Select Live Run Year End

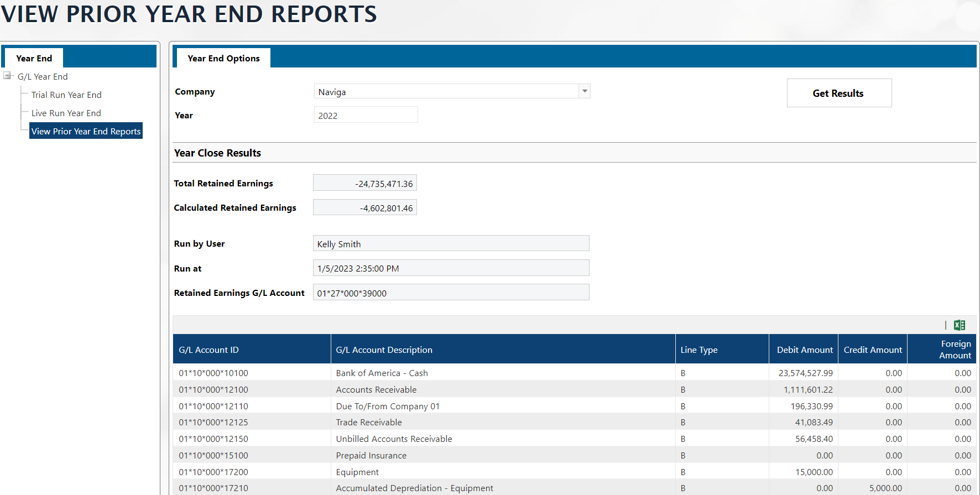(66, 113)
